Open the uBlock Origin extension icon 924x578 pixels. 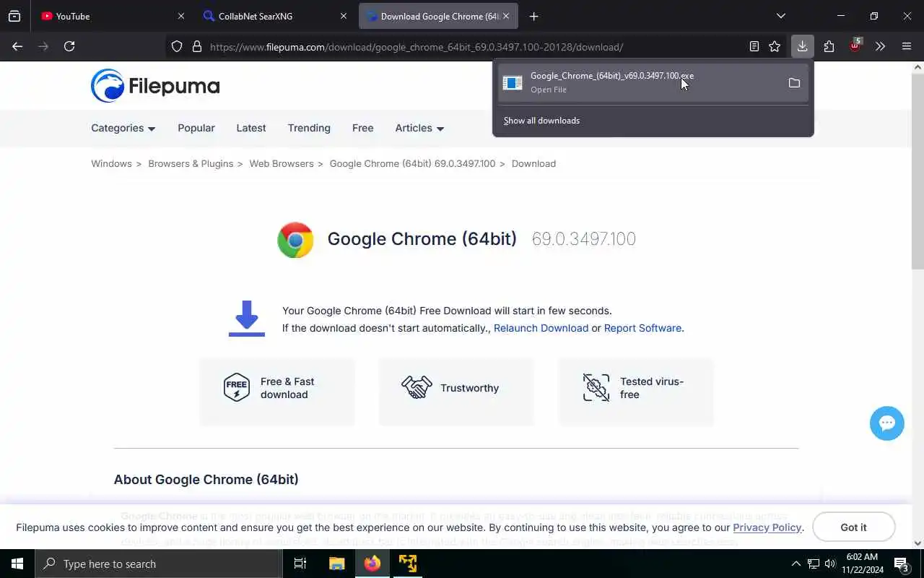coord(855,46)
